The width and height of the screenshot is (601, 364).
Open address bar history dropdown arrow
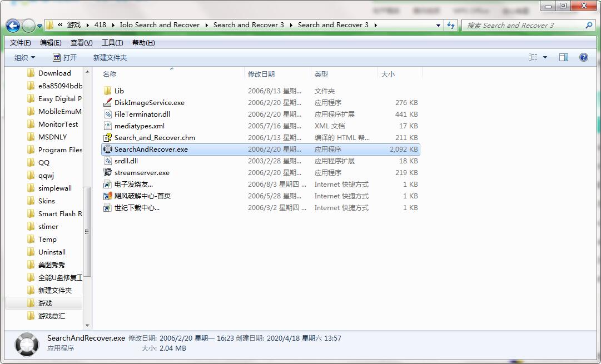pos(438,26)
